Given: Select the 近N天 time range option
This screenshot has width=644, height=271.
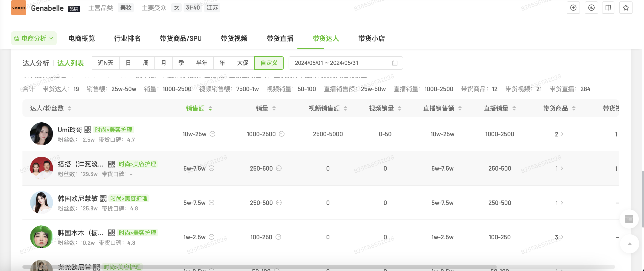Looking at the screenshot, I should click(x=106, y=63).
